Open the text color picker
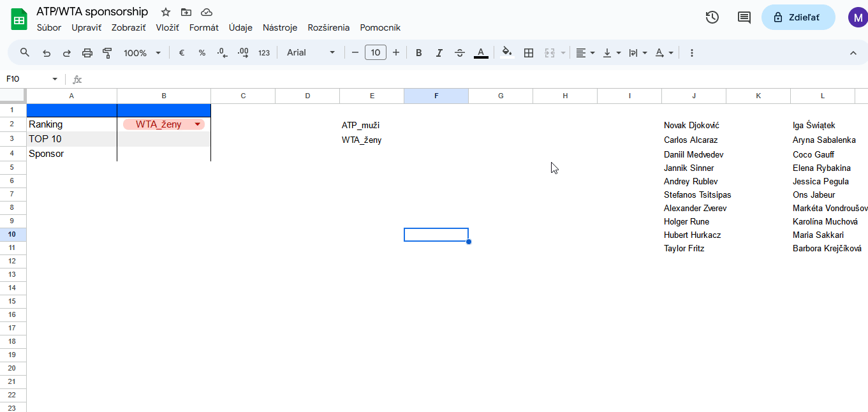 pyautogui.click(x=481, y=53)
